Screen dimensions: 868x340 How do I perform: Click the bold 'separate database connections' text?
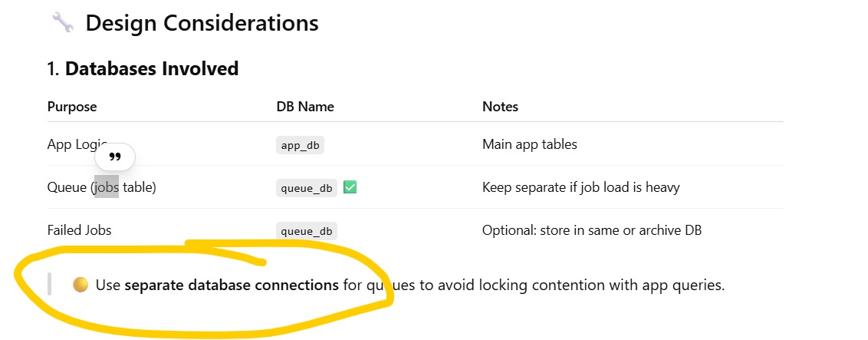point(232,286)
